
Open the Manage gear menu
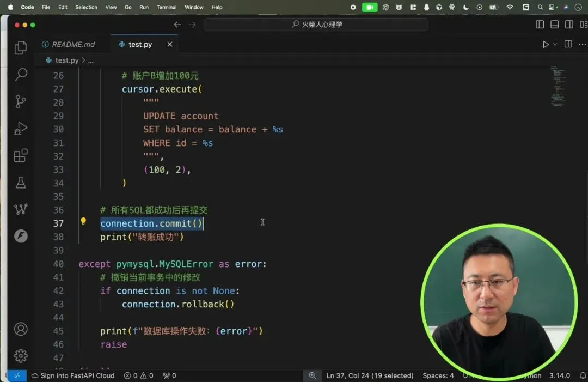(21, 356)
